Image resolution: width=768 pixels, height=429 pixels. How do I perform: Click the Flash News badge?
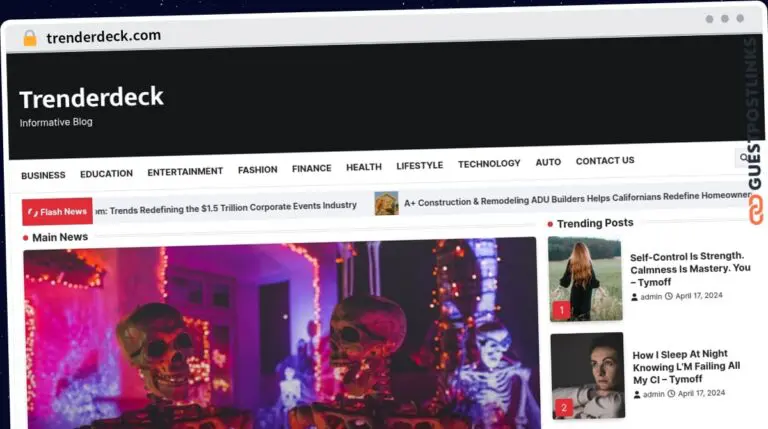[57, 212]
